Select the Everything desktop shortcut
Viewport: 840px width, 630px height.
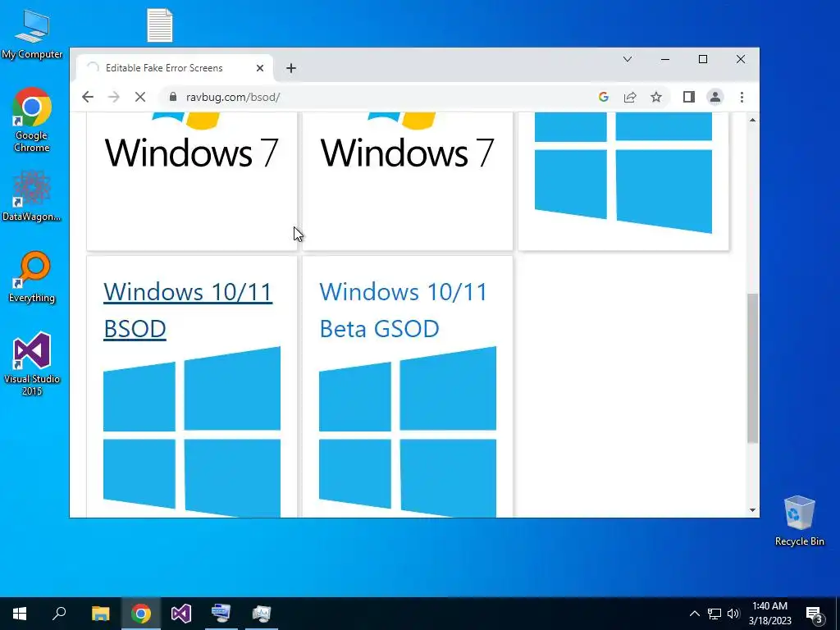coord(32,277)
